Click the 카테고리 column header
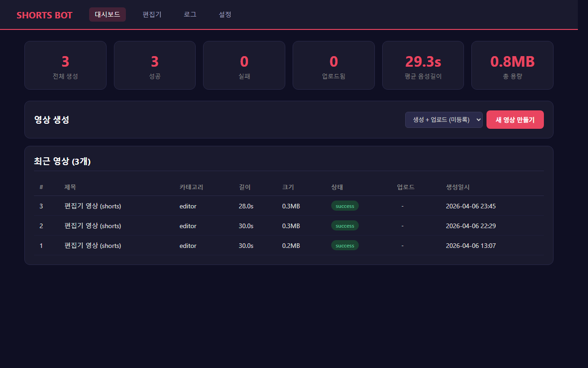This screenshot has height=368, width=588. coord(191,187)
